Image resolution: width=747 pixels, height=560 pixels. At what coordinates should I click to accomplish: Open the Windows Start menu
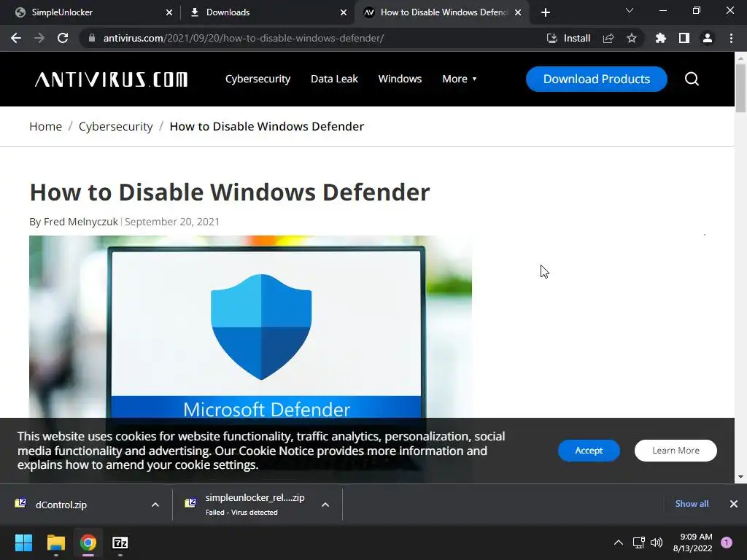(23, 542)
